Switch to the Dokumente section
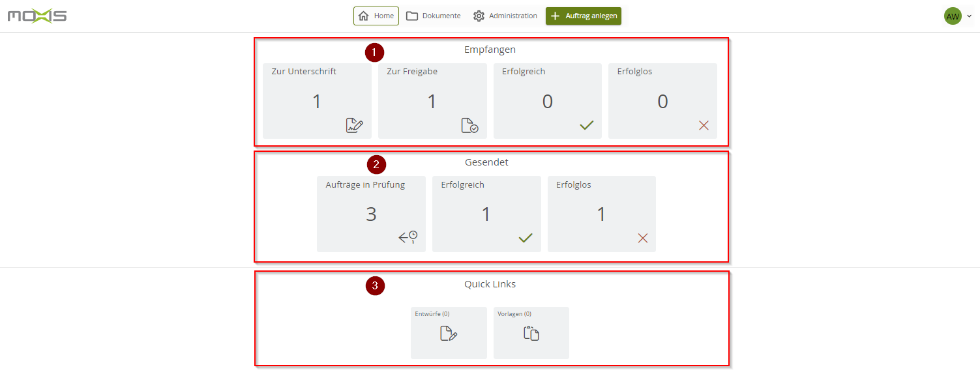 pos(433,16)
